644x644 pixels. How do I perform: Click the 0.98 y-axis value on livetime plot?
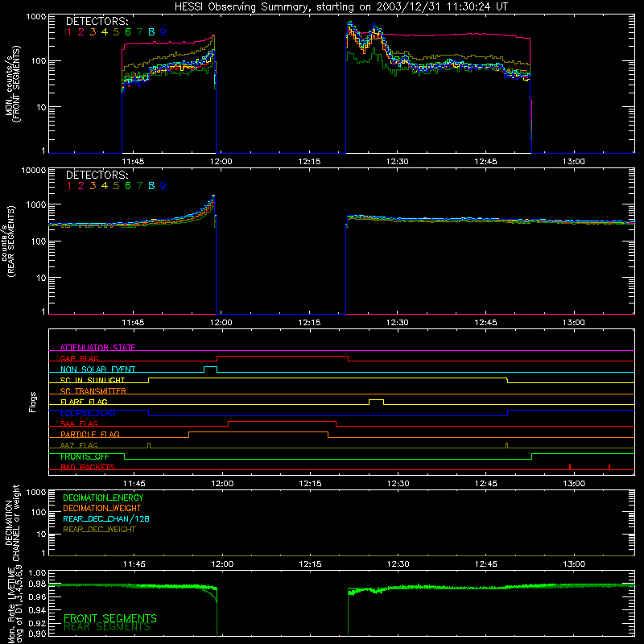pyautogui.click(x=38, y=584)
